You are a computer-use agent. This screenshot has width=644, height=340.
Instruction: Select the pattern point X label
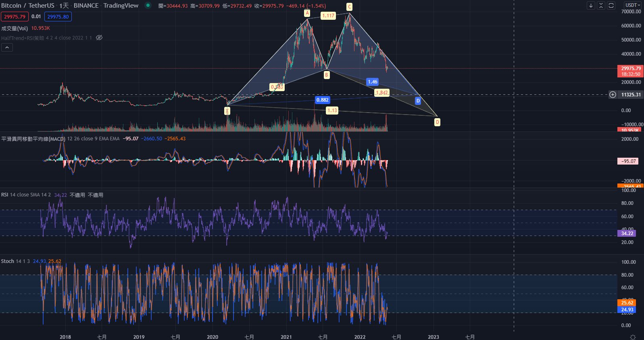click(227, 111)
